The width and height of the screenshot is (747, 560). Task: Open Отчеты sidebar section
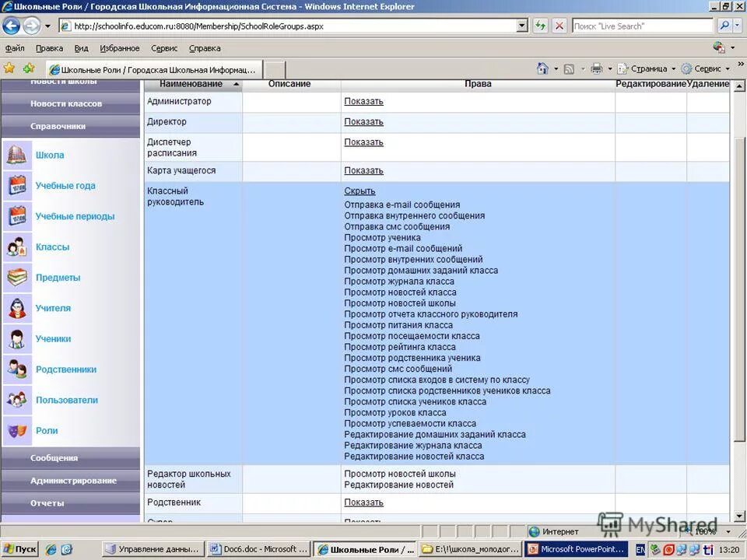(71, 503)
